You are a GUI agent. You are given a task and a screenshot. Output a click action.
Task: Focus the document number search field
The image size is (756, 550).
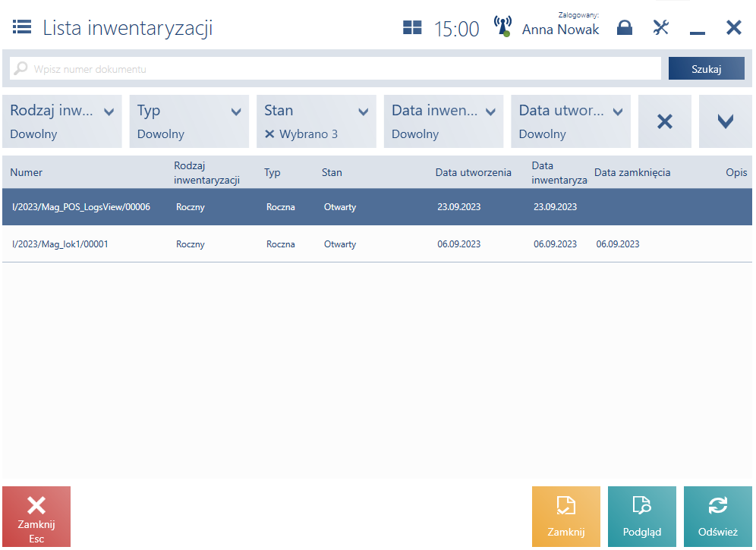[335, 68]
